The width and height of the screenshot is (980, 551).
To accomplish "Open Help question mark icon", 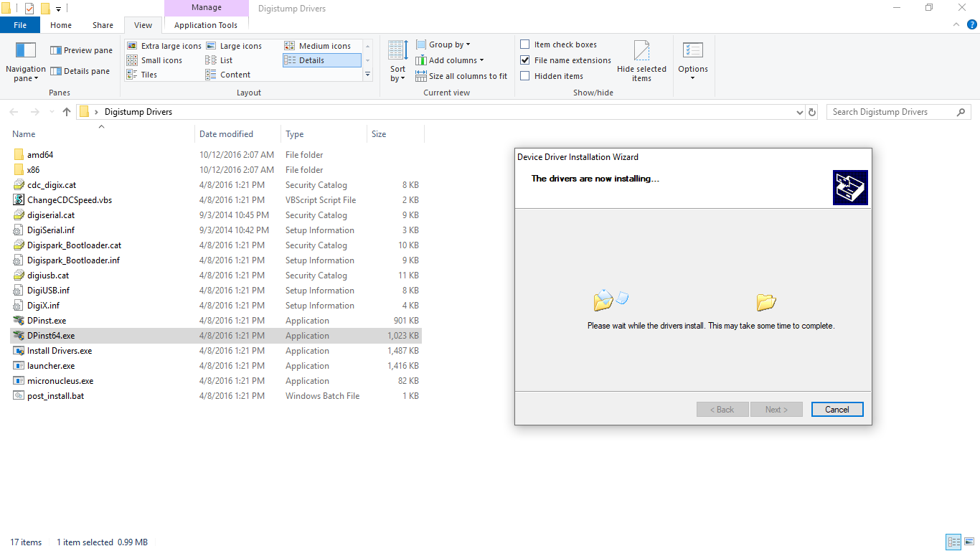I will (971, 25).
